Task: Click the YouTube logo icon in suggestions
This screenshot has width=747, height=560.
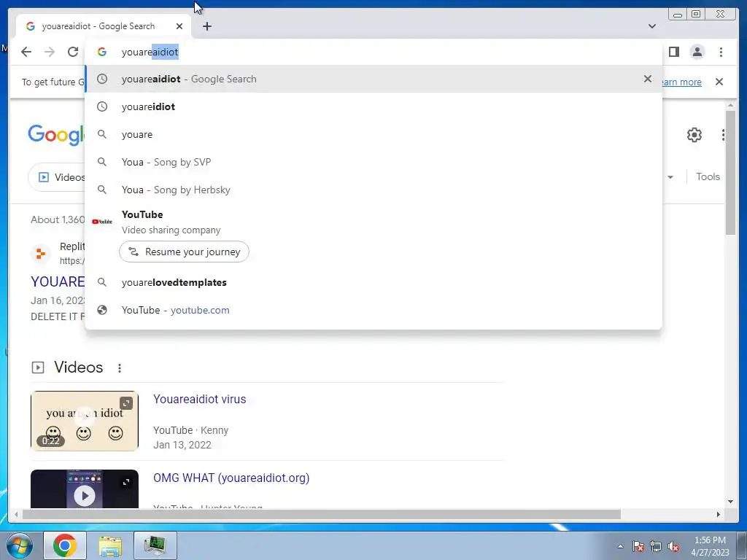Action: (102, 222)
